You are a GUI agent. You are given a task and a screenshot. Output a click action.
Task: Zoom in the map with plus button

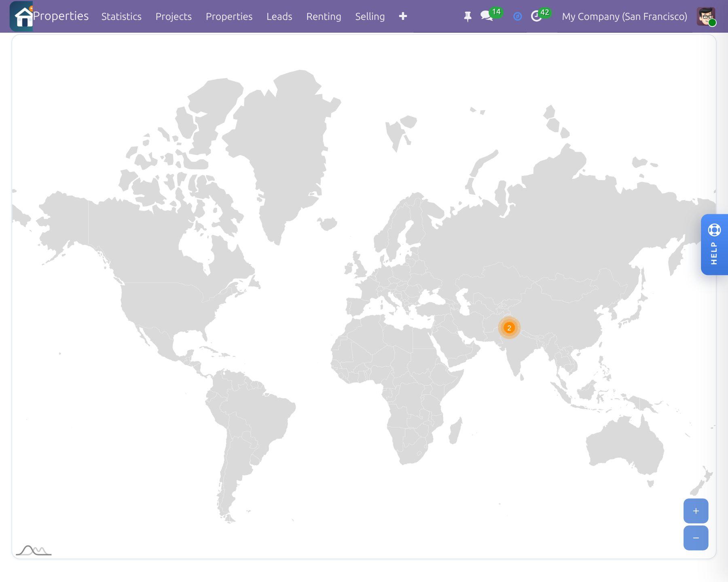coord(696,511)
